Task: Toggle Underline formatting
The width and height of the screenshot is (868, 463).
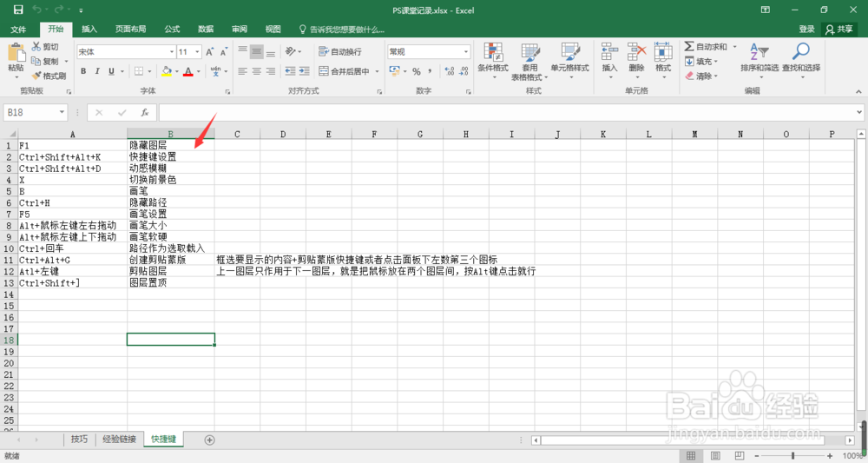Action: click(111, 71)
